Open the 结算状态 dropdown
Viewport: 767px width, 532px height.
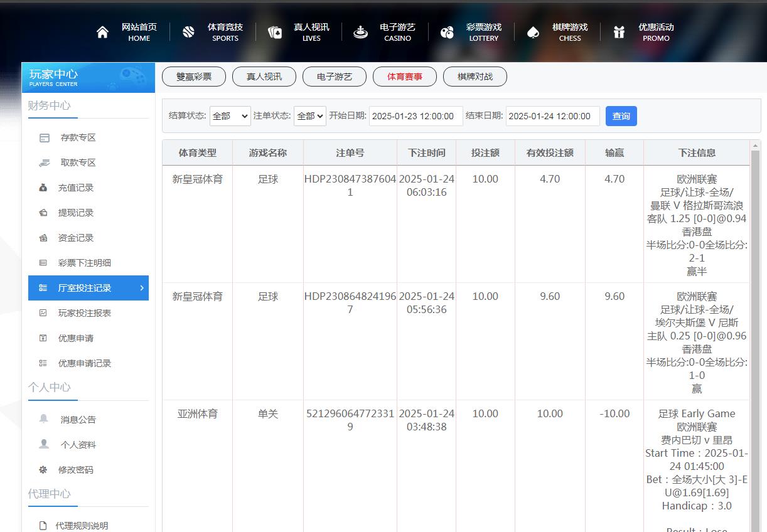click(230, 115)
